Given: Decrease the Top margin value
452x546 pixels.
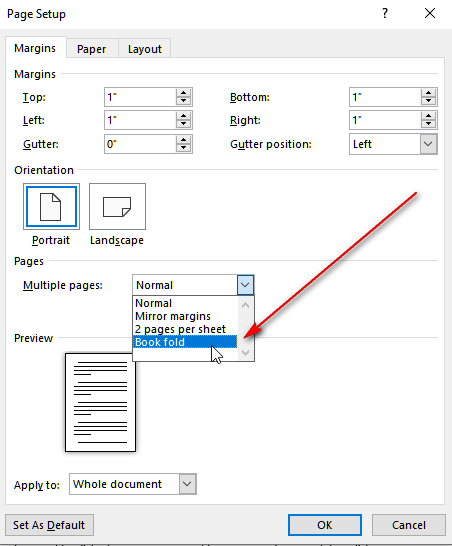Looking at the screenshot, I should pos(184,101).
